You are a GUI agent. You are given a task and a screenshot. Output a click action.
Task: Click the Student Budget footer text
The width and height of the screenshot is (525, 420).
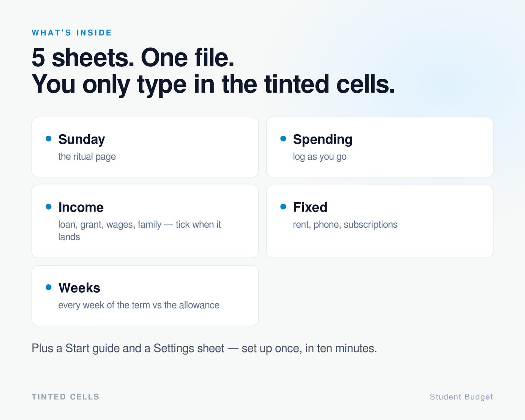click(461, 397)
